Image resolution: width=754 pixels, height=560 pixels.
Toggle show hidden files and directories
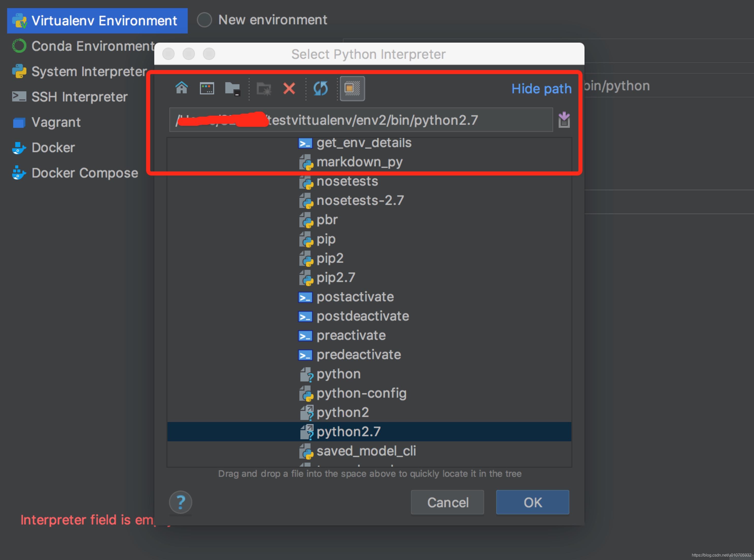(x=352, y=89)
